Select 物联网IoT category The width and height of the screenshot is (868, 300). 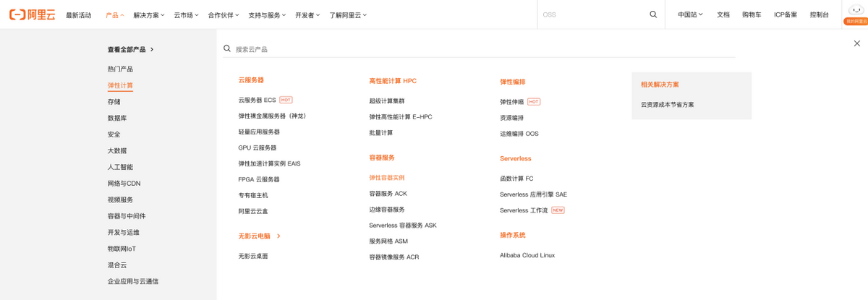click(122, 249)
